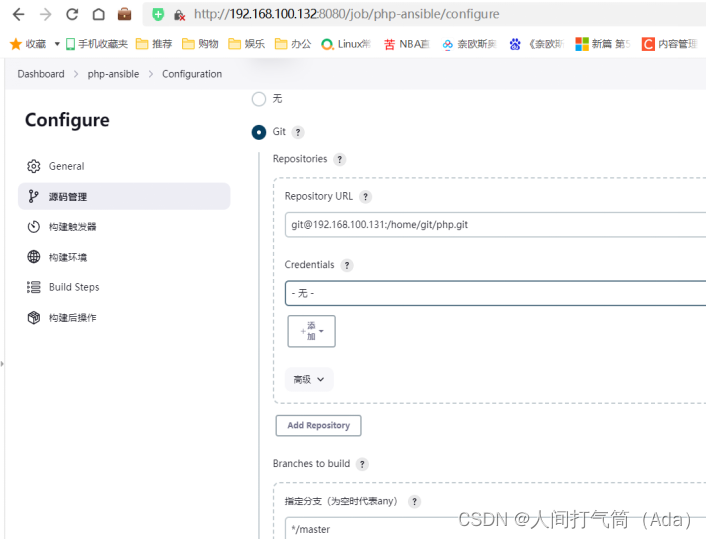706x539 pixels.
Task: Reload the page with the refresh icon
Action: tap(72, 14)
